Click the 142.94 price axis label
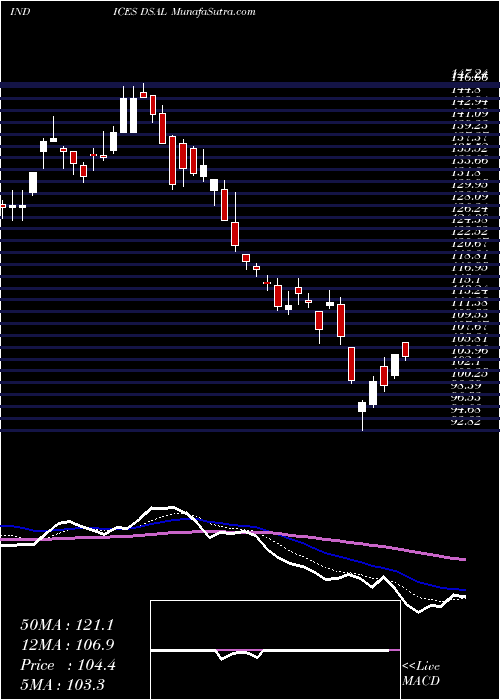Screen dimensions: 500x700 [469, 102]
